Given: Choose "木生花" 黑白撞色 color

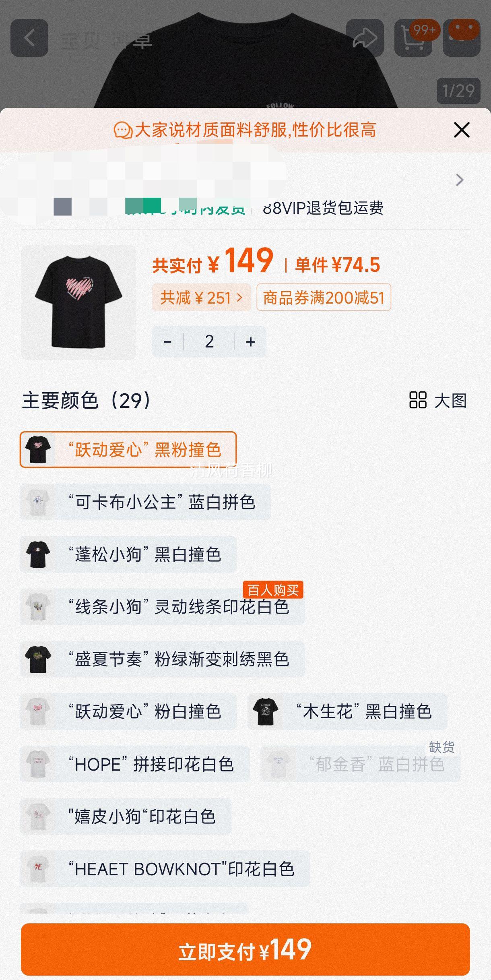Looking at the screenshot, I should tap(347, 711).
